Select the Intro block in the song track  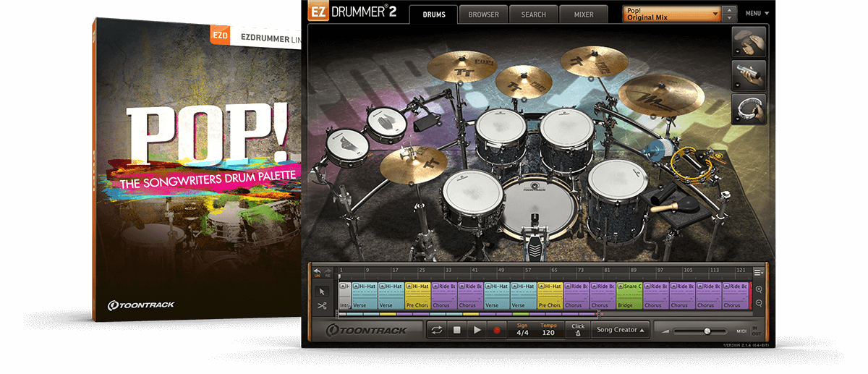click(x=344, y=296)
